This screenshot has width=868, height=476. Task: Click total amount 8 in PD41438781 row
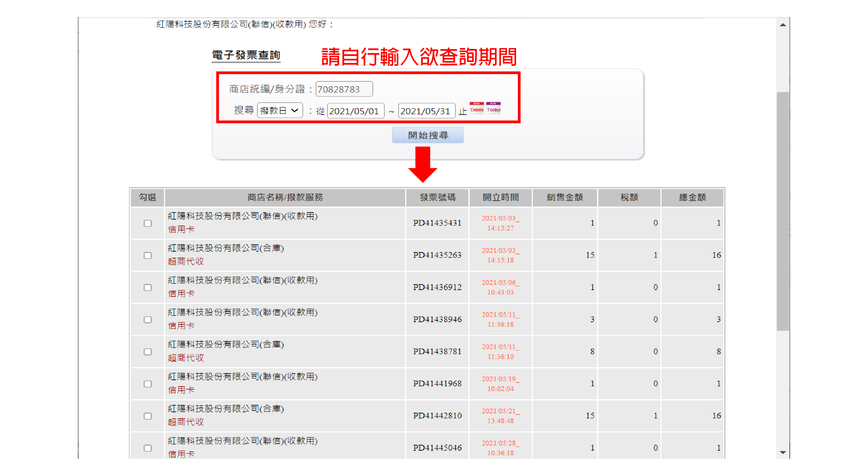coord(719,352)
